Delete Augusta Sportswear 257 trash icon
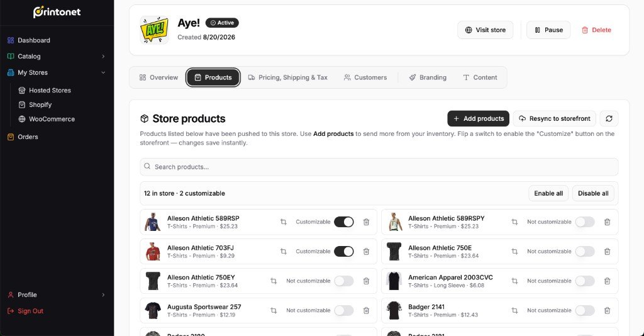The height and width of the screenshot is (336, 644). [367, 311]
